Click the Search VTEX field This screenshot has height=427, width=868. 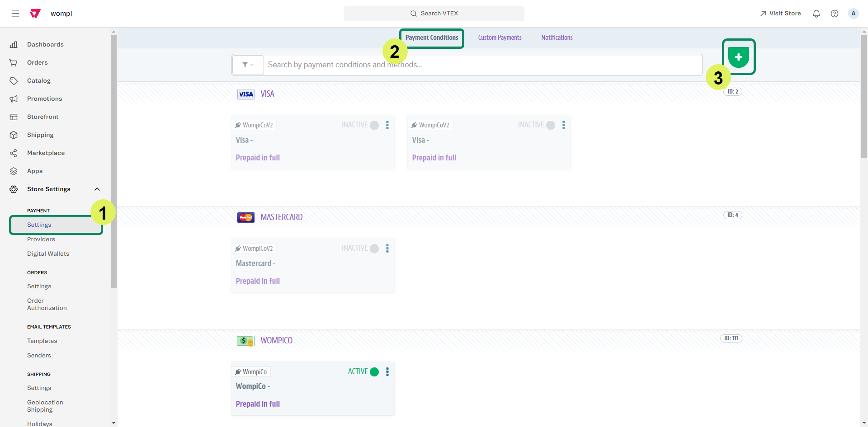[x=434, y=14]
